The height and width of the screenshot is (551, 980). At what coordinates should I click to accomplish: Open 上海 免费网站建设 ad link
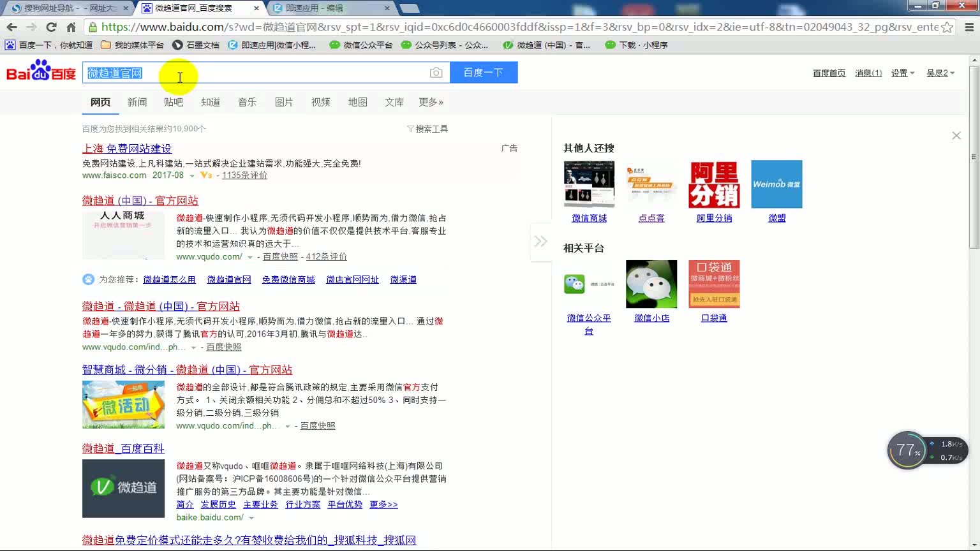127,149
